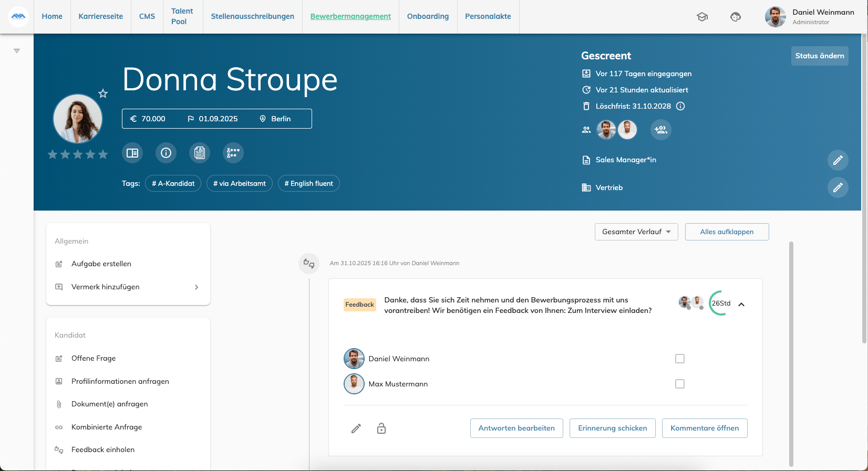The image size is (868, 471).
Task: Edit the Sales Manager*in job assignment
Action: pos(838,160)
